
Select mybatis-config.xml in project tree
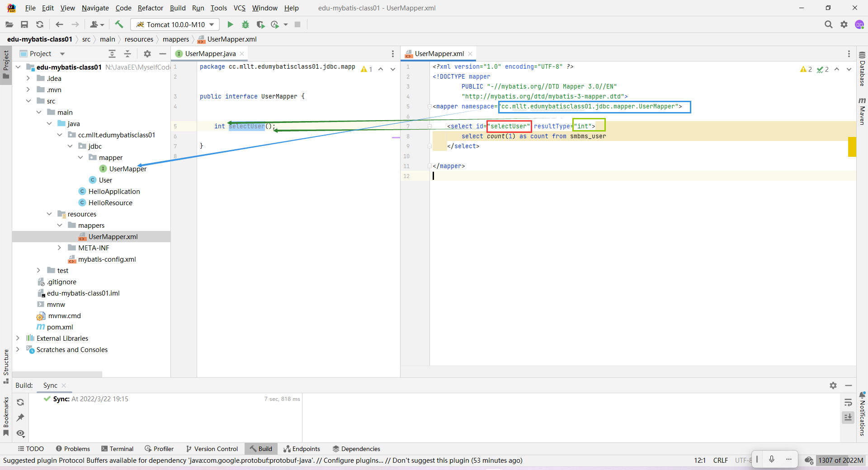pyautogui.click(x=107, y=259)
